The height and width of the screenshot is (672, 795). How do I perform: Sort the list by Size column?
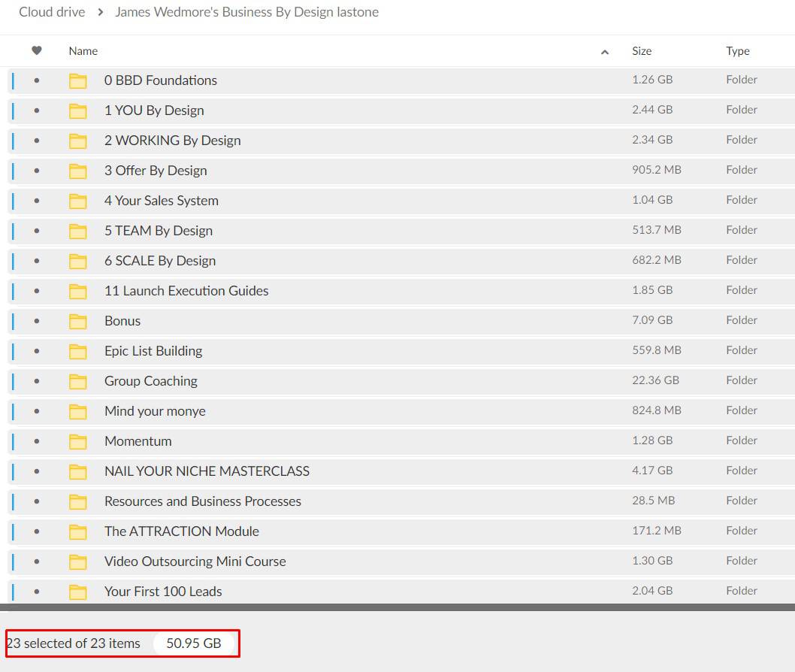(x=642, y=51)
